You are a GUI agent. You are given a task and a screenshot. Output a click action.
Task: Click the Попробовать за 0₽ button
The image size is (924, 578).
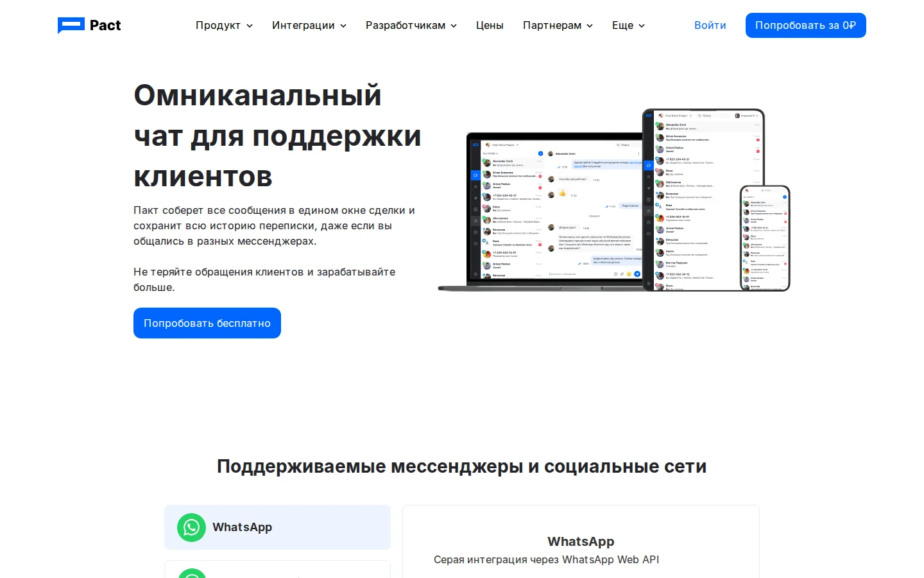click(806, 25)
